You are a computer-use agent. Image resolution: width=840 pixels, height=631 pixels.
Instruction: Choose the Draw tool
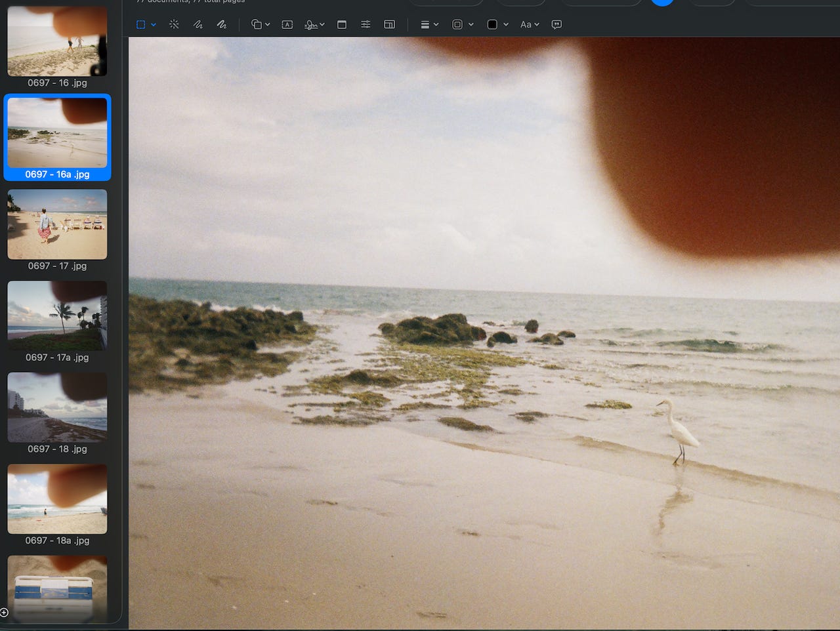click(222, 24)
